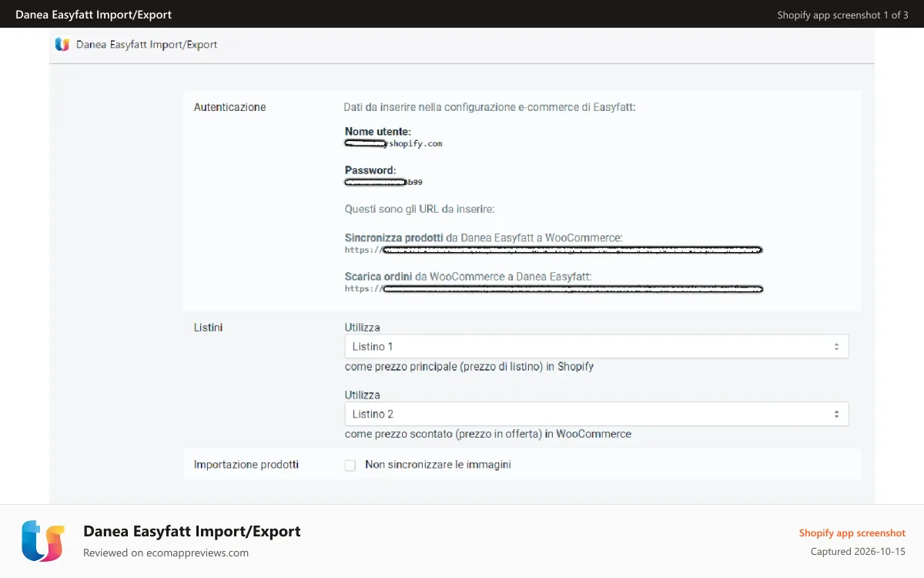Click the password value ending in b99

tap(383, 183)
